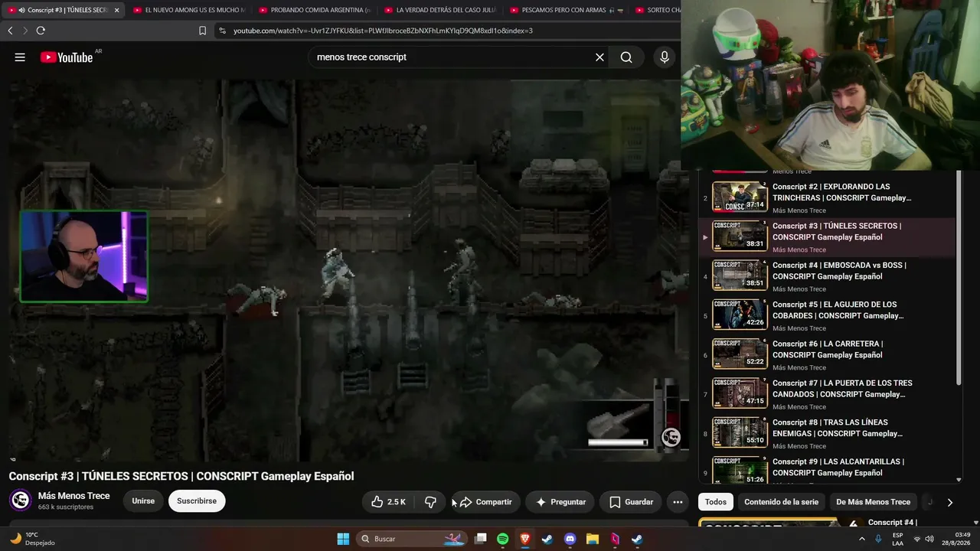Open the Windows Start menu

coord(343,539)
